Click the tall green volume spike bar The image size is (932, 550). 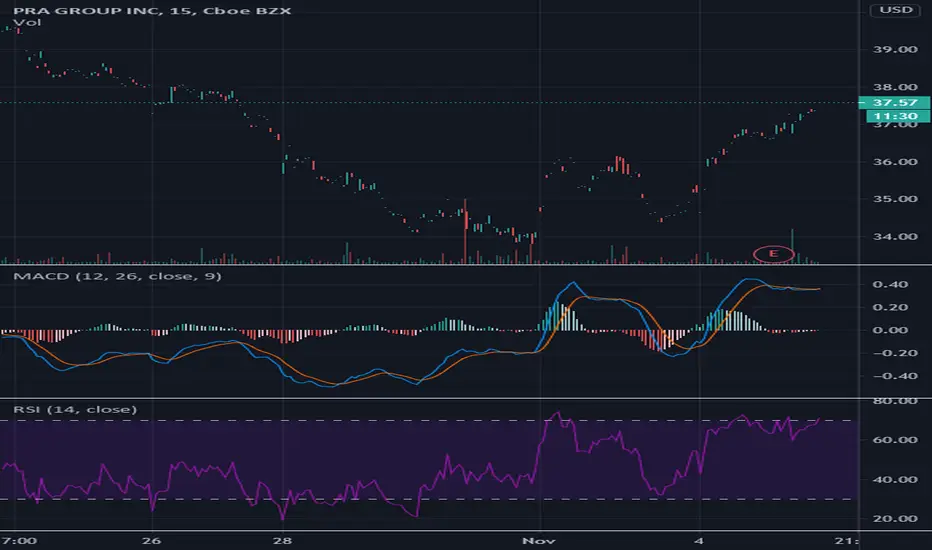coord(792,246)
